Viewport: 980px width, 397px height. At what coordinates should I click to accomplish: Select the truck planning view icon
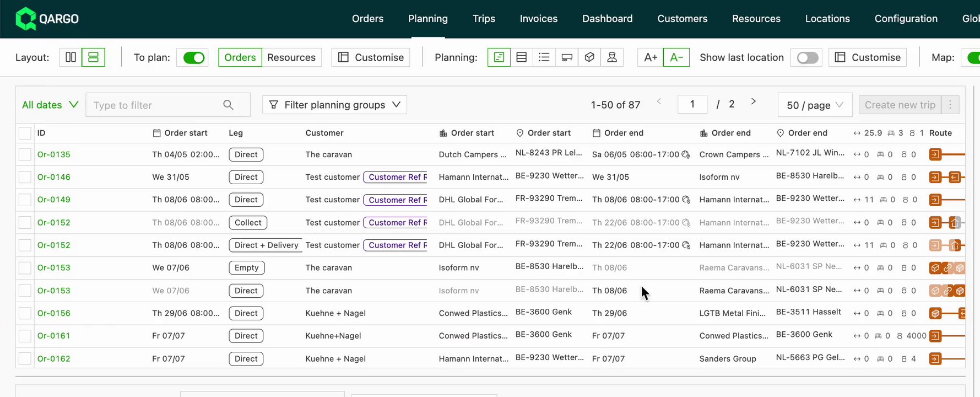pos(566,57)
